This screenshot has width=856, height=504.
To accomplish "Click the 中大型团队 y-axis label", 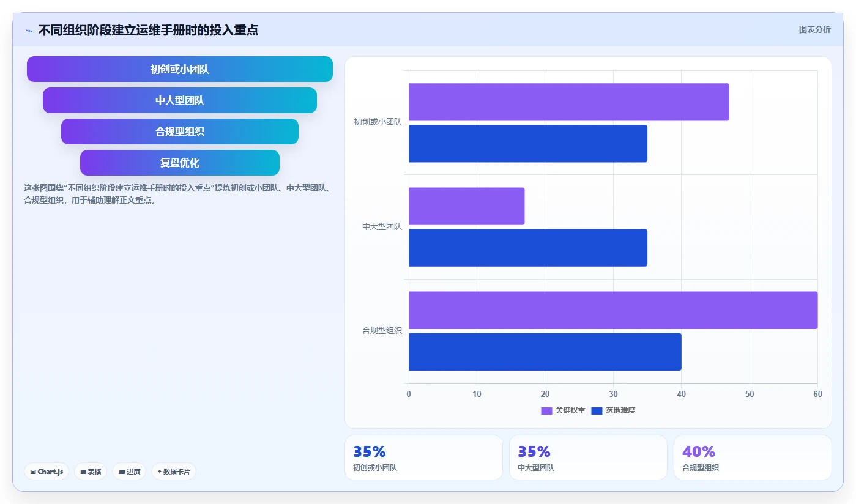I will (382, 226).
